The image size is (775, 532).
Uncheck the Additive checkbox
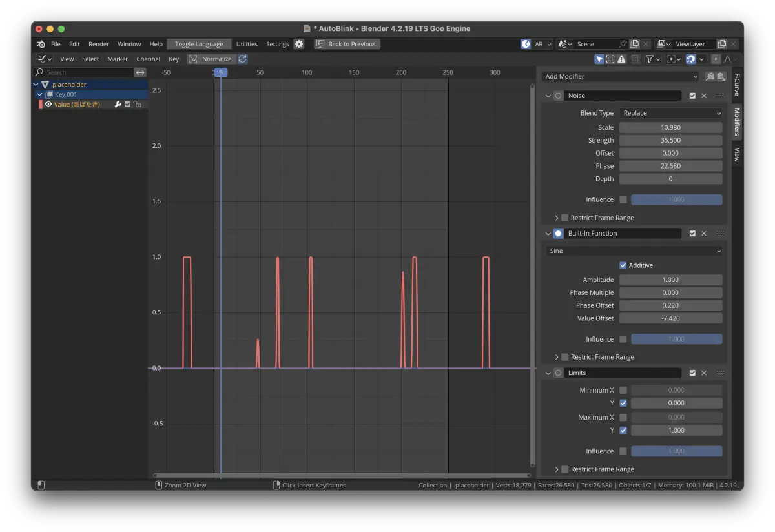(x=623, y=265)
